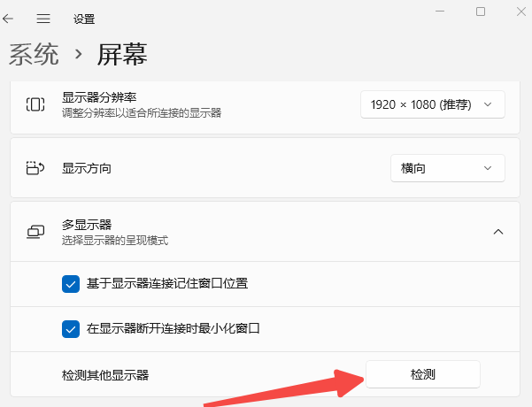Open the hamburger navigation menu
532x407 pixels.
pos(43,19)
